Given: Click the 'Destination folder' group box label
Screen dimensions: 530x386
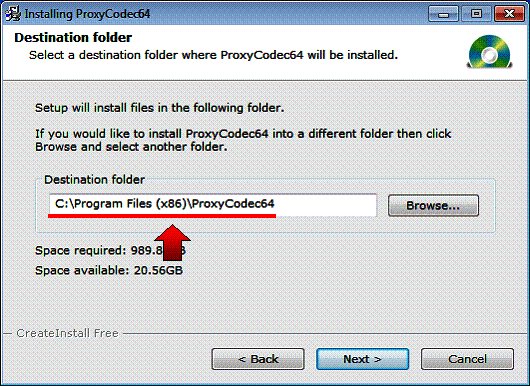Looking at the screenshot, I should click(x=94, y=179).
